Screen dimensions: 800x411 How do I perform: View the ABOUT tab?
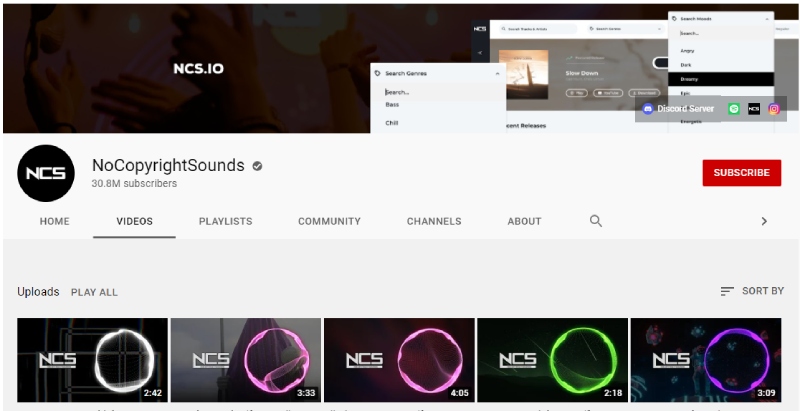tap(524, 221)
